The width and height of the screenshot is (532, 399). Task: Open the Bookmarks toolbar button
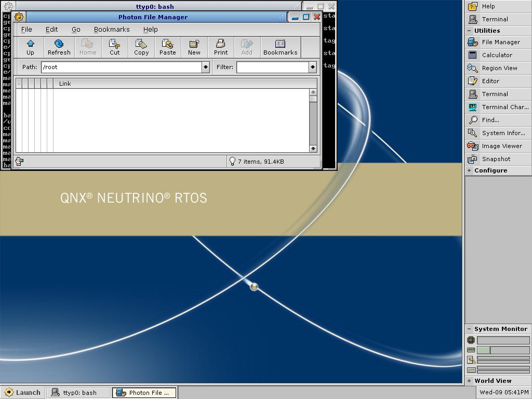click(280, 47)
